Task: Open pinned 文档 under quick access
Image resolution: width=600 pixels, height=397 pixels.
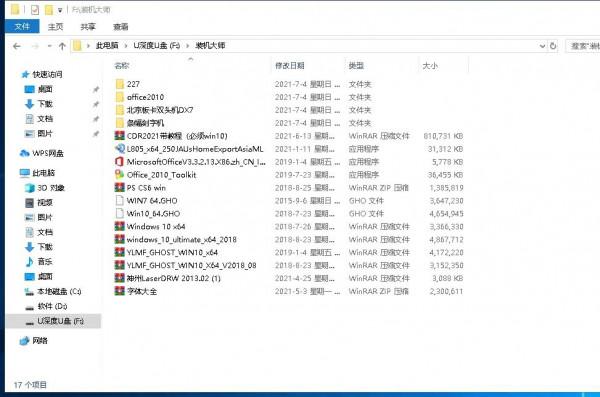Action: tap(45, 119)
